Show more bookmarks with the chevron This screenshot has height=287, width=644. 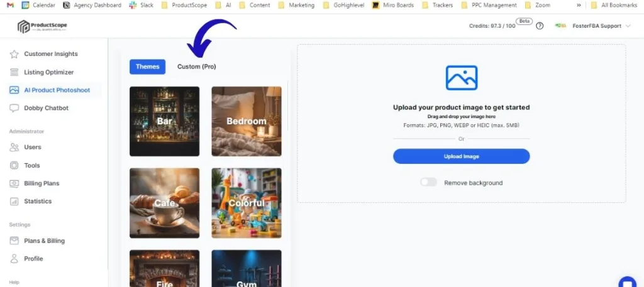(x=579, y=5)
